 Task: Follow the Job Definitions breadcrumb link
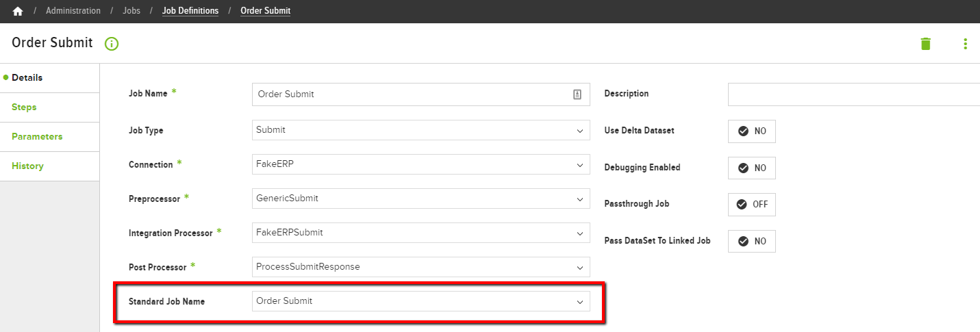pyautogui.click(x=190, y=11)
